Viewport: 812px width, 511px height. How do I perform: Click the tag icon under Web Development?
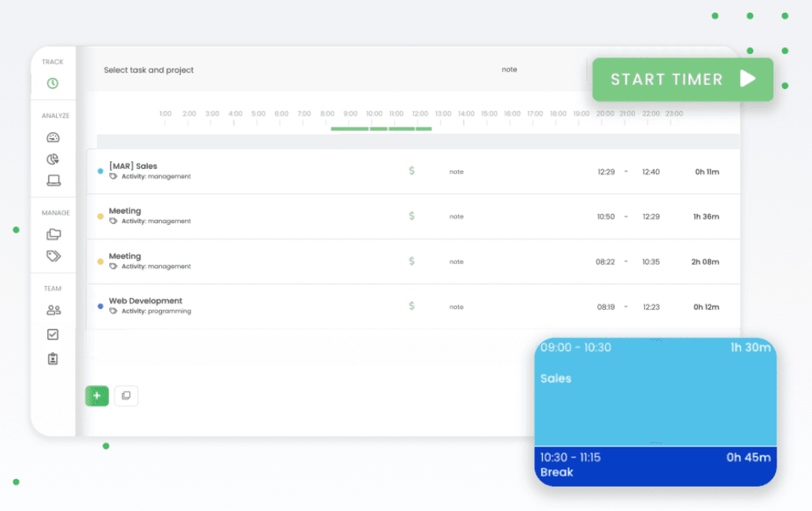click(x=113, y=311)
